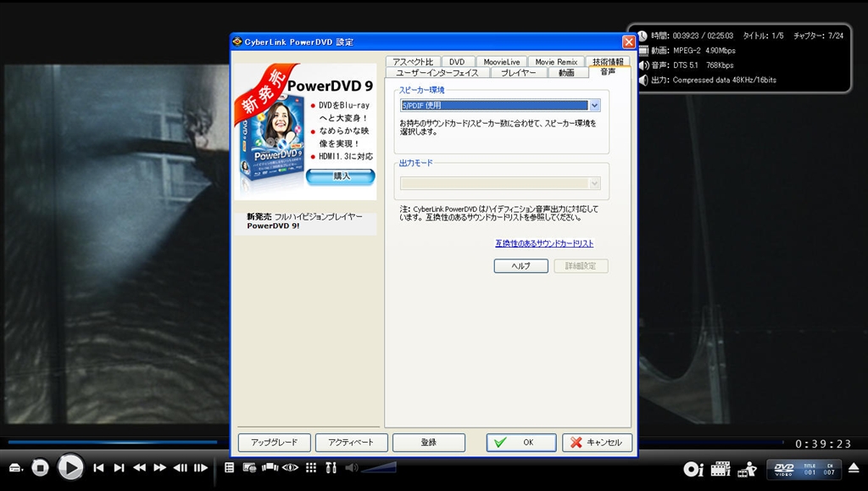Fast forward with the double-right-arrow button
Screen dimensions: 868x491
160,468
